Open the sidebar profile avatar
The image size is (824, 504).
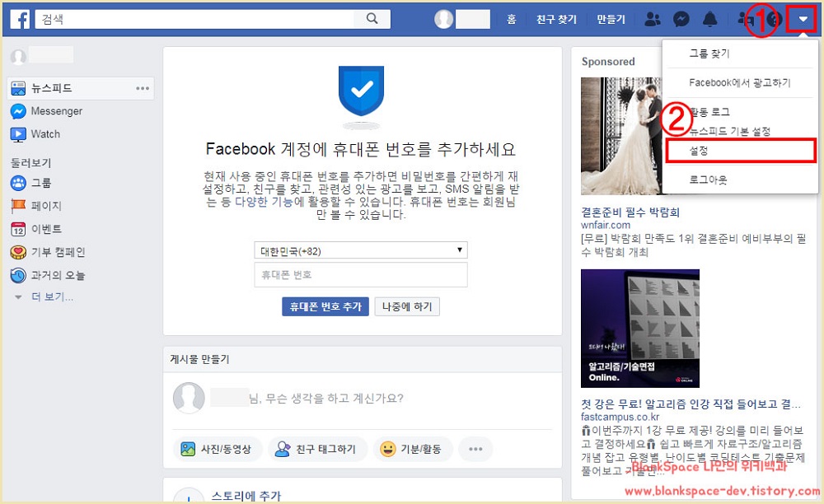point(18,56)
